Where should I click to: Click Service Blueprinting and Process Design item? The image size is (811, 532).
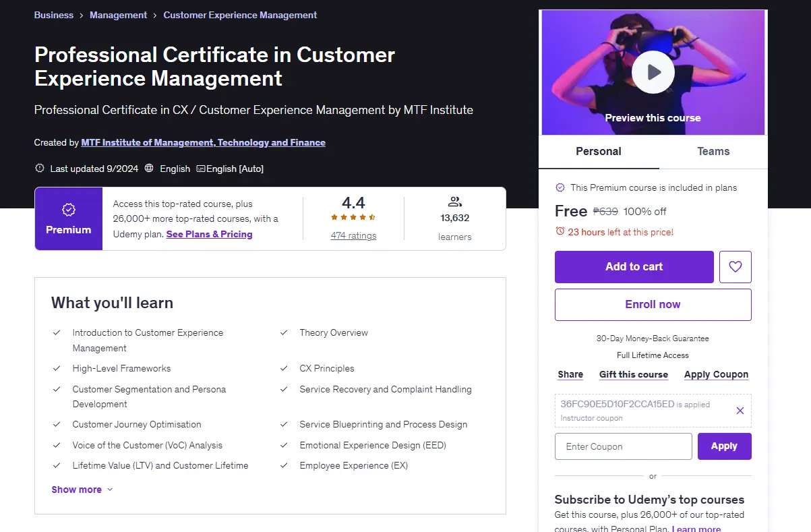click(x=384, y=424)
